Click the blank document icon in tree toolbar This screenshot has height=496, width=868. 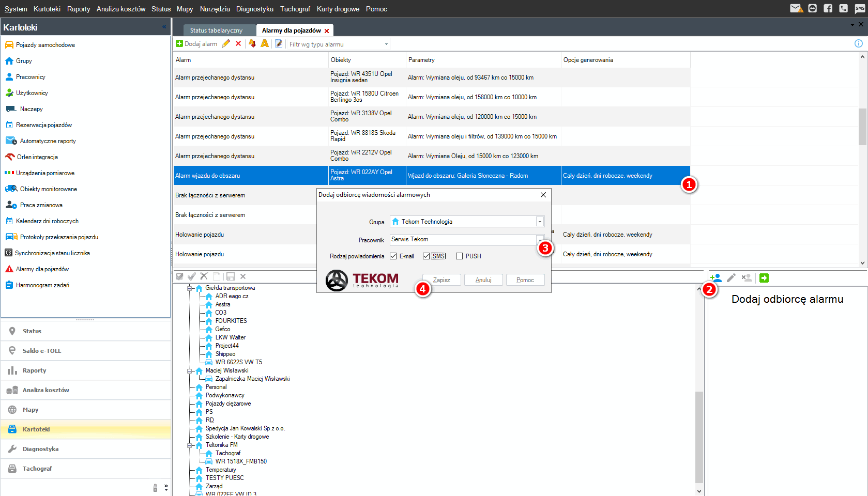[x=217, y=276]
